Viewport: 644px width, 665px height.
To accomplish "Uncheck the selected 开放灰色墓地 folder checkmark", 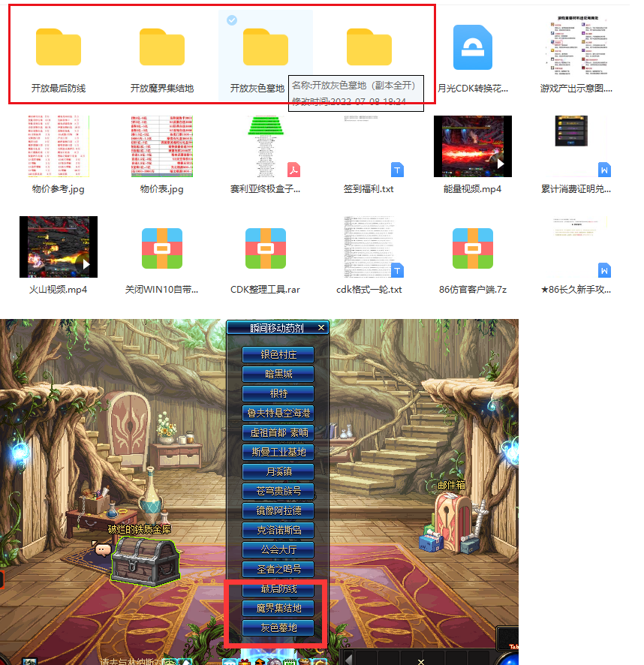I will click(x=232, y=20).
